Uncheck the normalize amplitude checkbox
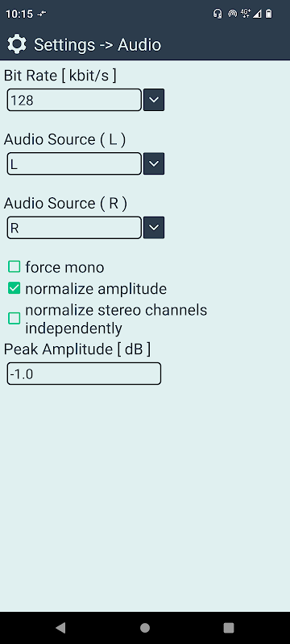Screen dimensions: 290x644 click(14, 289)
